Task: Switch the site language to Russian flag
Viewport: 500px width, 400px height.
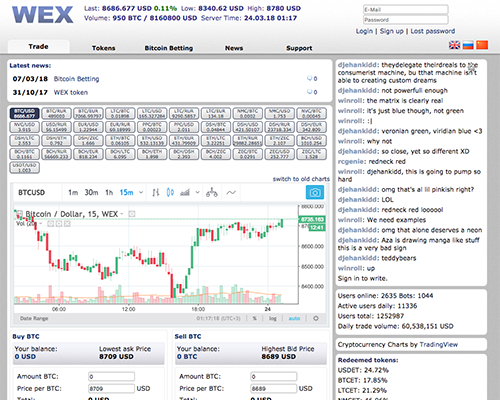Action: [x=468, y=45]
